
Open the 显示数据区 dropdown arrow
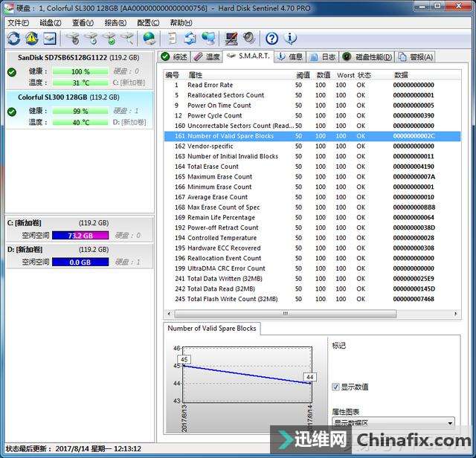tap(450, 422)
